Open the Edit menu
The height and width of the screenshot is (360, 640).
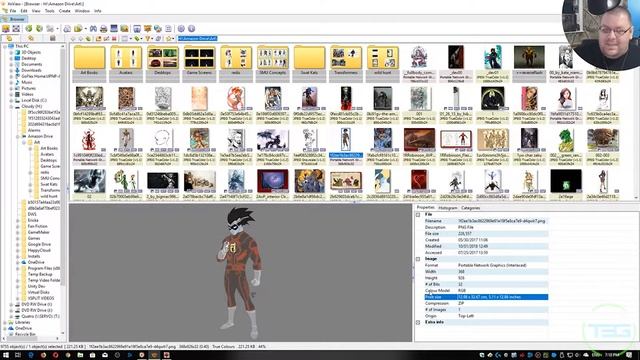click(24, 11)
